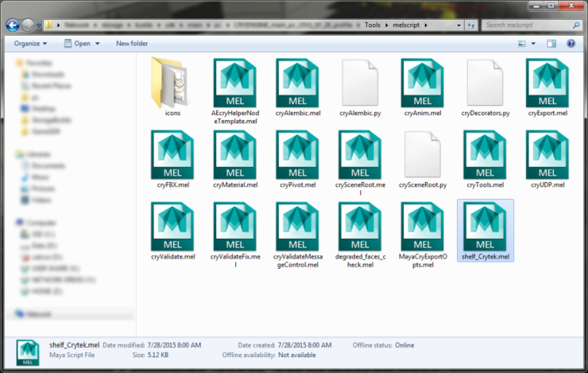The image size is (588, 373).
Task: Click Maya Script File type label
Action: (x=72, y=355)
